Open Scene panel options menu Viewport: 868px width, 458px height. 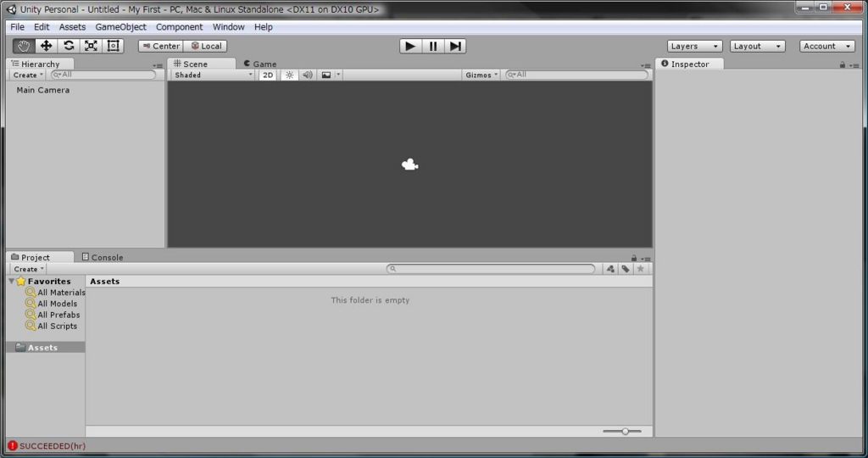click(645, 65)
